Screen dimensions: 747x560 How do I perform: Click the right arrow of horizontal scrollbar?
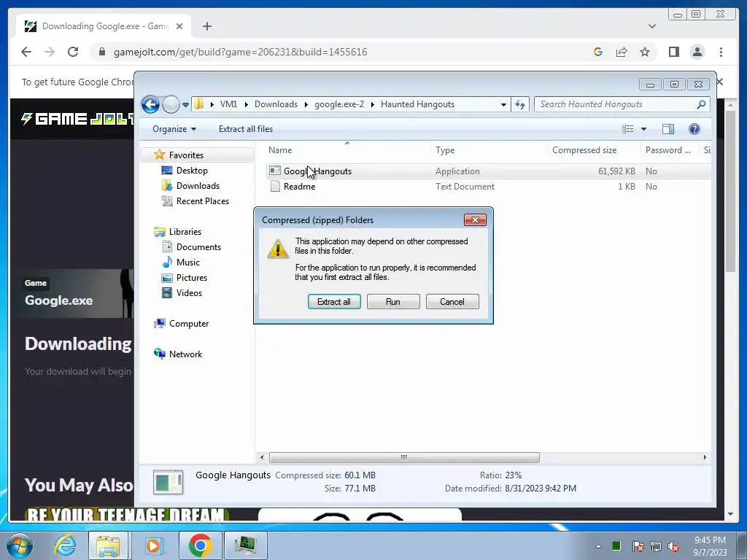point(705,458)
